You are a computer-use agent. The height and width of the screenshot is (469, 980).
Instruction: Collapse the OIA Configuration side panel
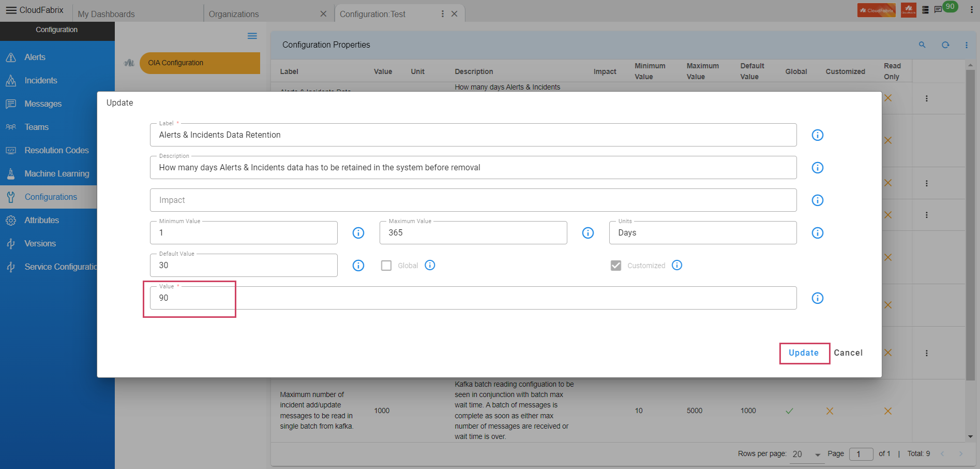[x=252, y=36]
